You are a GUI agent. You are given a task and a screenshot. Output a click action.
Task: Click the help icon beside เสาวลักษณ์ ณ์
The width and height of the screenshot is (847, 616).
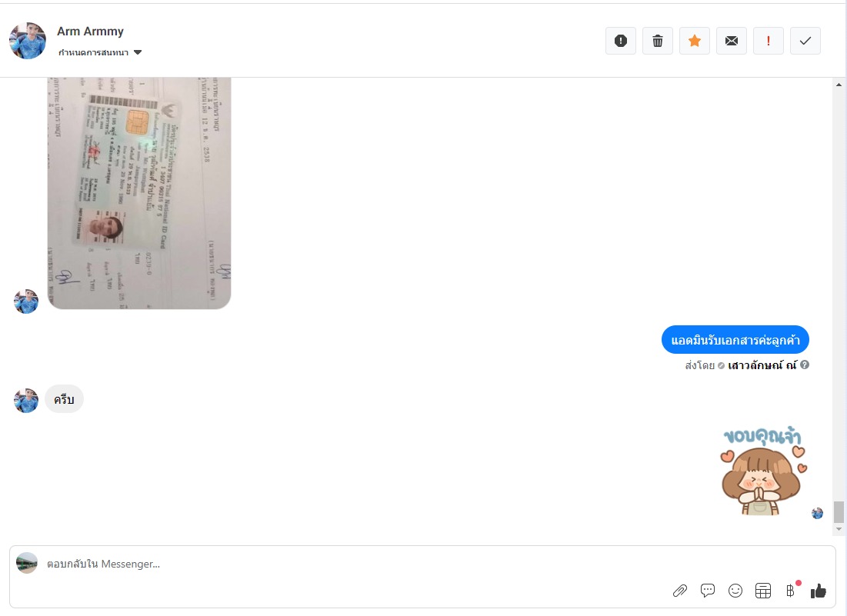click(x=805, y=365)
